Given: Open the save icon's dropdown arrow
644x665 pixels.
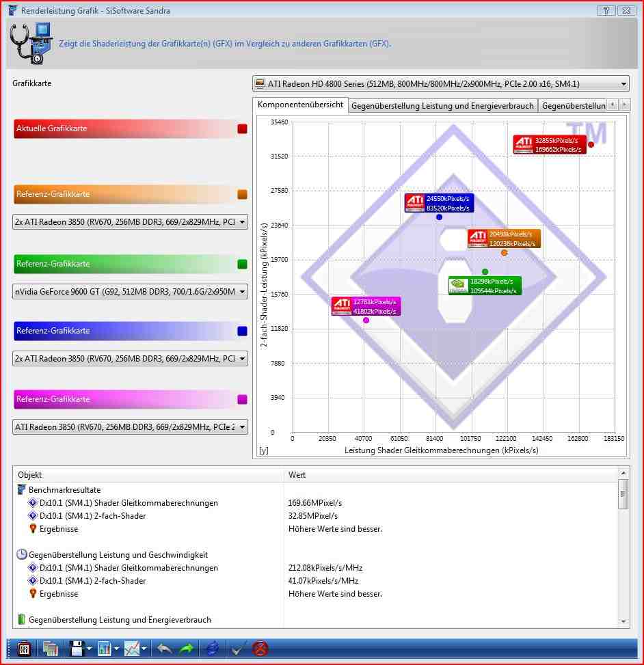Looking at the screenshot, I should (89, 649).
